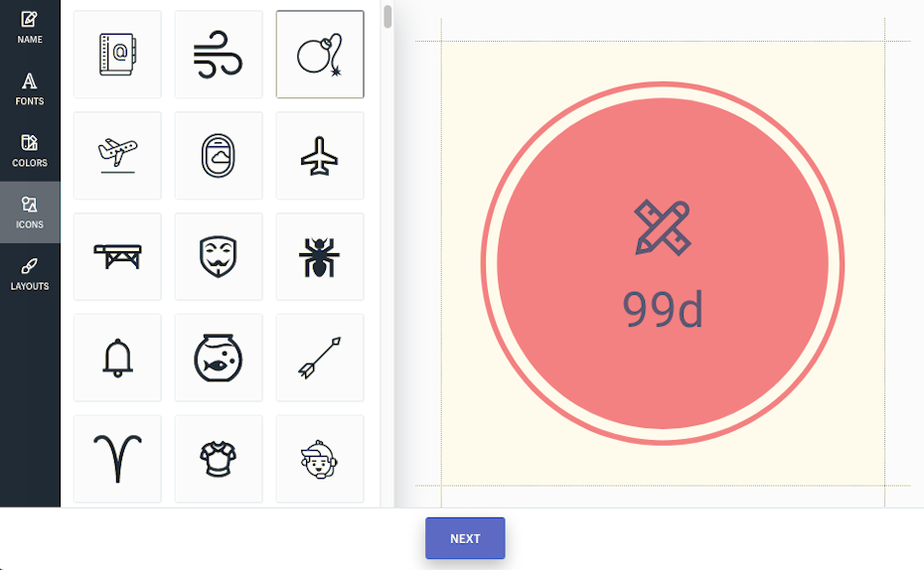Select the top-view airplane icon
This screenshot has height=570, width=924.
coord(320,156)
